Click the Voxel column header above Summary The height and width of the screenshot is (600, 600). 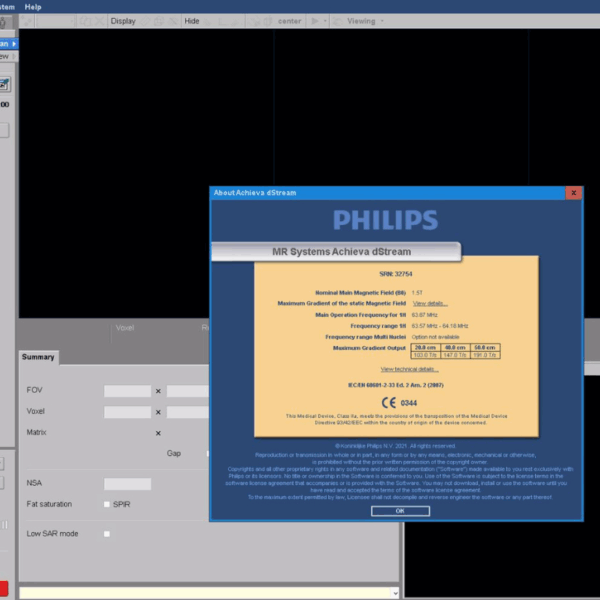coord(125,328)
